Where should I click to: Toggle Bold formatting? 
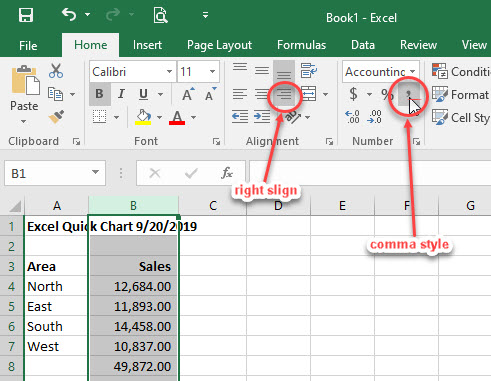point(99,94)
